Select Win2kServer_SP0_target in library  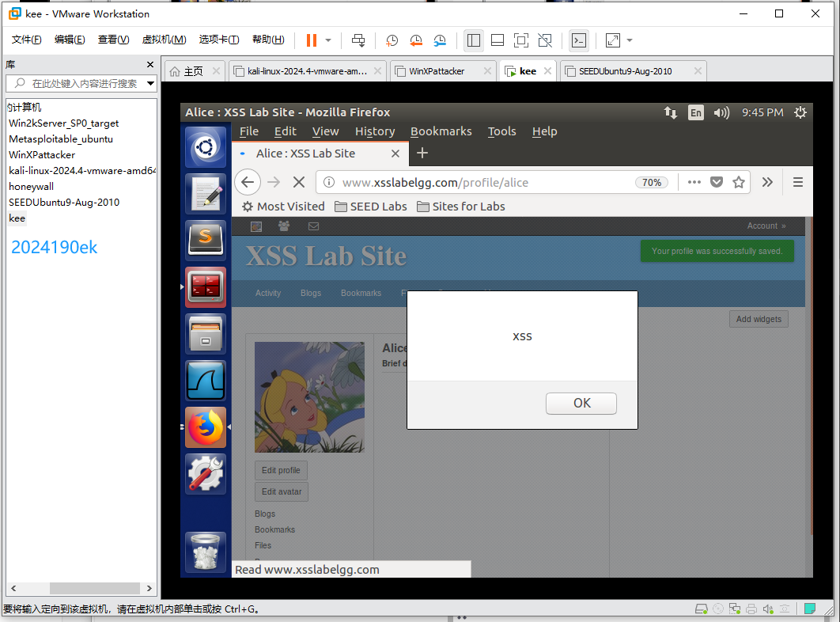64,123
